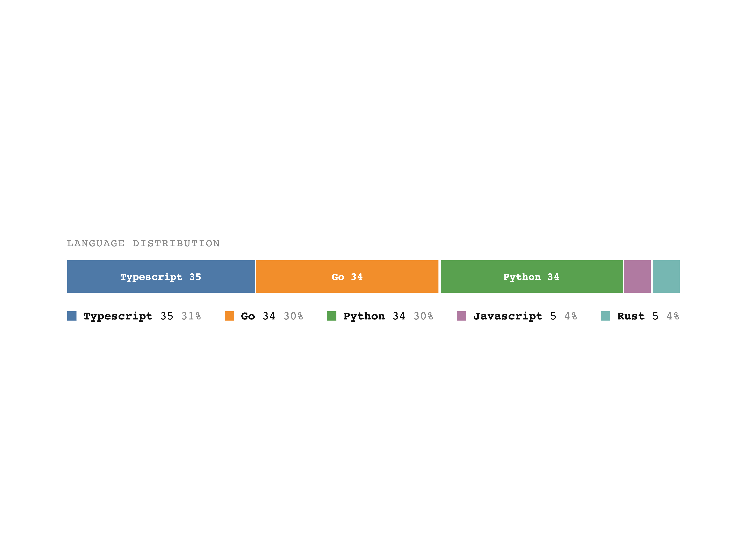The width and height of the screenshot is (747, 560).
Task: Click the green Python legend swatch
Action: click(332, 316)
